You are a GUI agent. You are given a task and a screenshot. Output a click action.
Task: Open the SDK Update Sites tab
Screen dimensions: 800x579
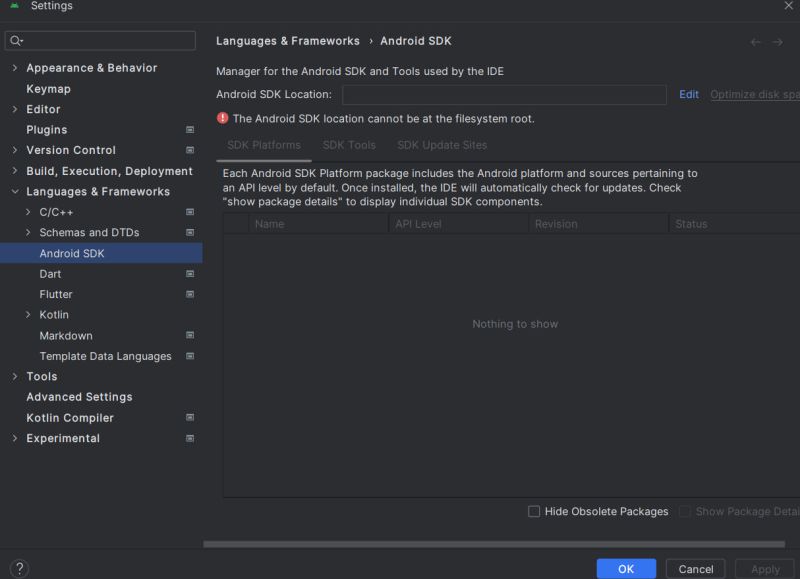441,145
